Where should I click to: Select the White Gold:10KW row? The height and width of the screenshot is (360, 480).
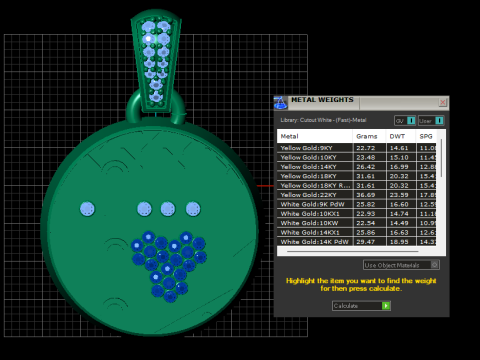click(x=357, y=223)
